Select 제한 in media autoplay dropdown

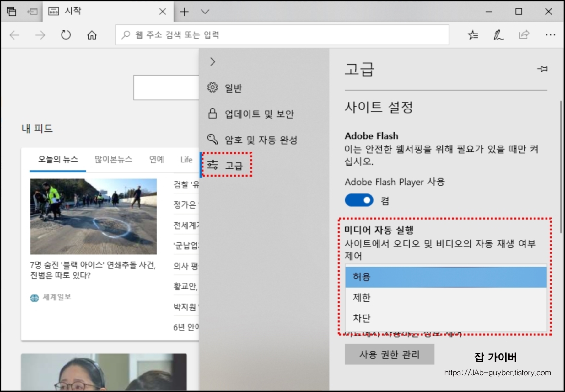(x=446, y=297)
